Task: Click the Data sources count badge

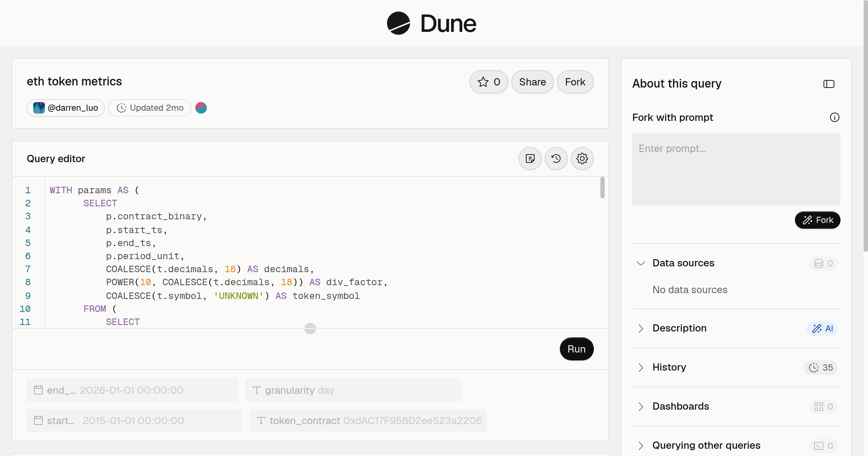Action: click(x=823, y=263)
